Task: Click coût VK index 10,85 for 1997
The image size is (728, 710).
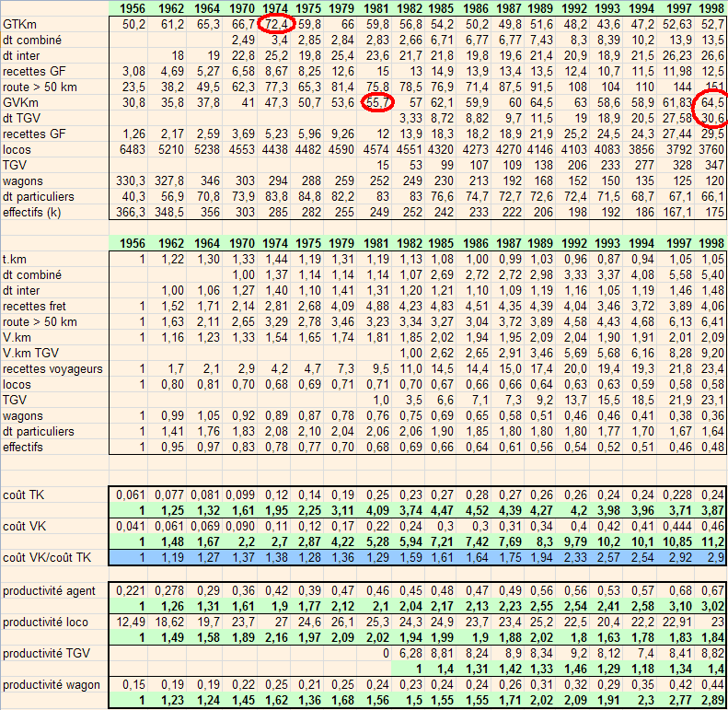Action: pos(677,541)
